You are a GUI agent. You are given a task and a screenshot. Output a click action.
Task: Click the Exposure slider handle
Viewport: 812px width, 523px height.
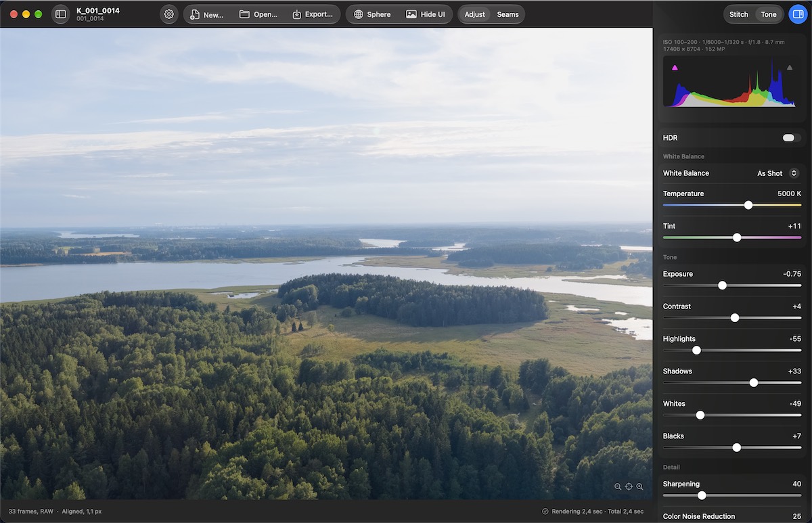point(722,286)
